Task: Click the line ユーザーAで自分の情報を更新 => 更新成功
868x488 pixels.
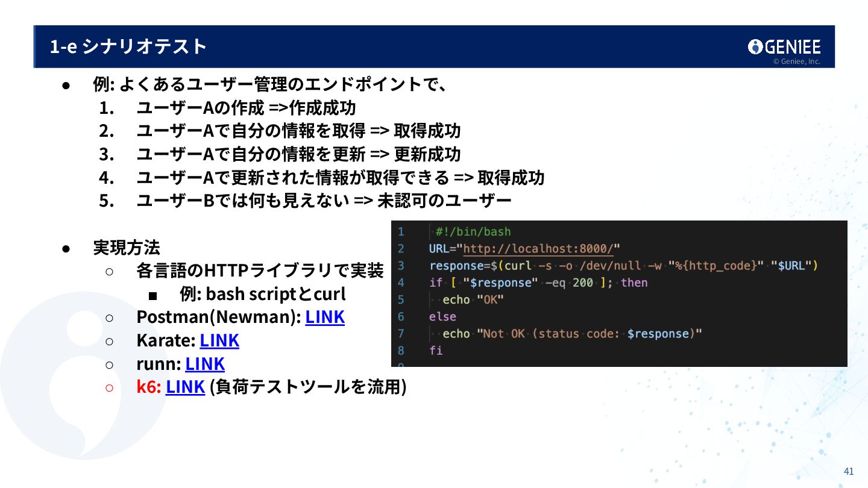Action: point(298,154)
